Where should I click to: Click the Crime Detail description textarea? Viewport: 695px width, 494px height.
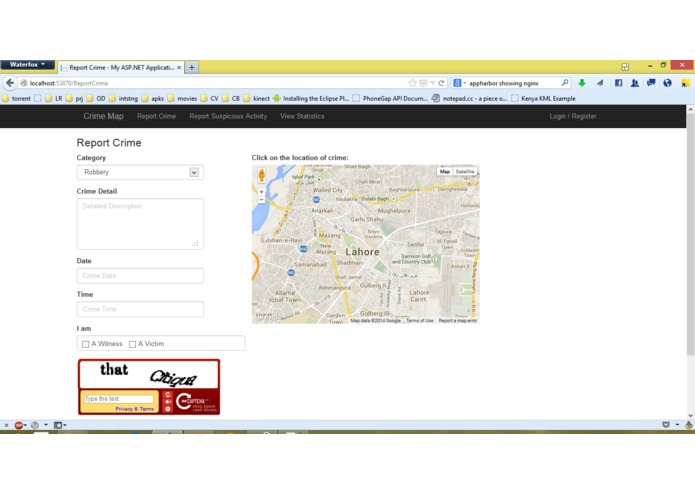140,224
